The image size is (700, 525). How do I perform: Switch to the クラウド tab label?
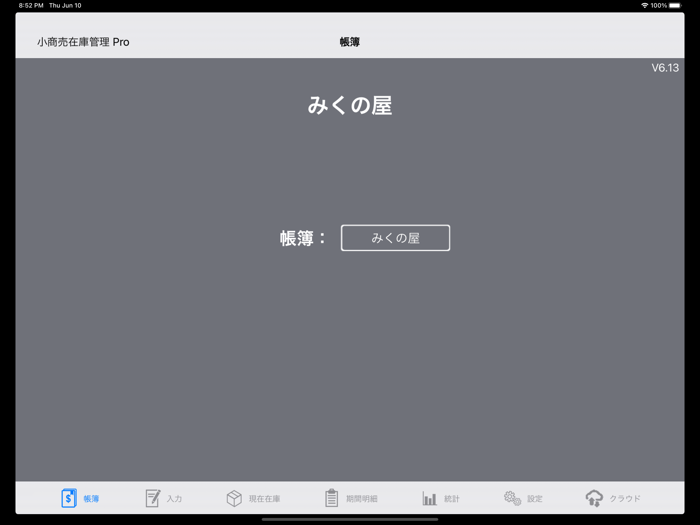point(625,499)
